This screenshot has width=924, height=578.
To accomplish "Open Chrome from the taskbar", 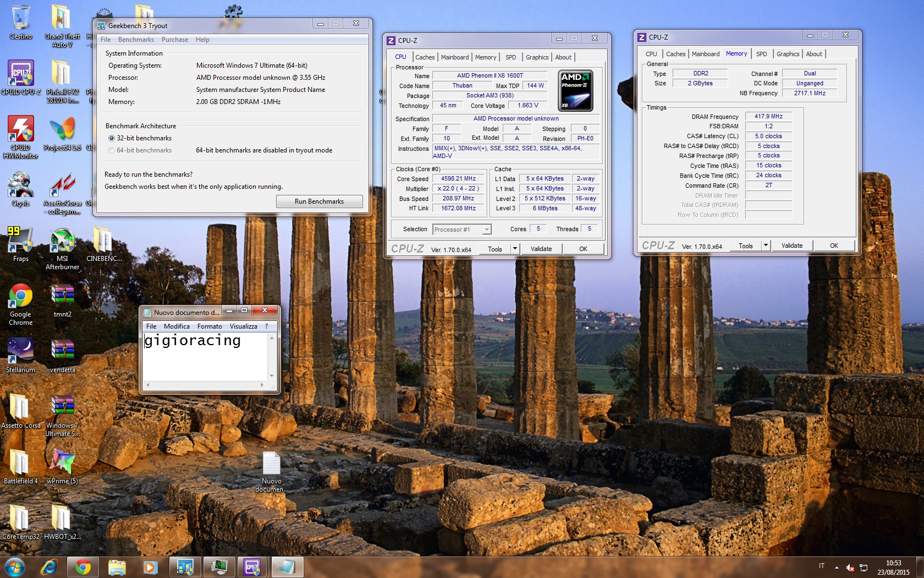I will click(x=83, y=566).
